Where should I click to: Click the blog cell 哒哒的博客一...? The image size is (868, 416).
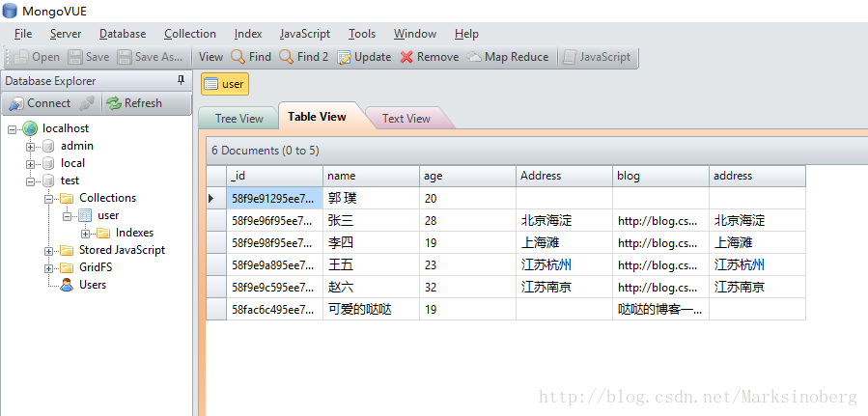(660, 309)
